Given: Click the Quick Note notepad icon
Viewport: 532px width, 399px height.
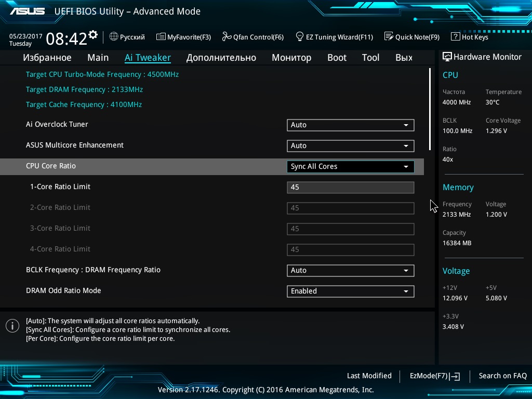Looking at the screenshot, I should pos(389,36).
